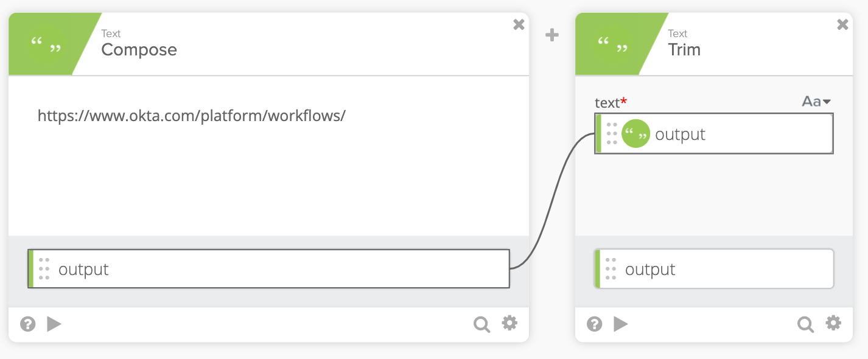Click the drag handle dots on Compose output
Image resolution: width=868 pixels, height=359 pixels.
point(43,268)
